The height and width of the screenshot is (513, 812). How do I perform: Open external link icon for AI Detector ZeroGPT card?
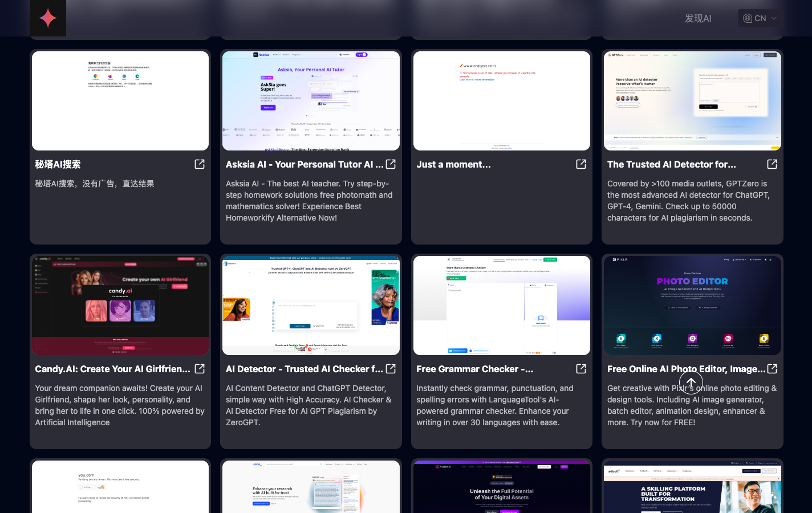pos(391,369)
